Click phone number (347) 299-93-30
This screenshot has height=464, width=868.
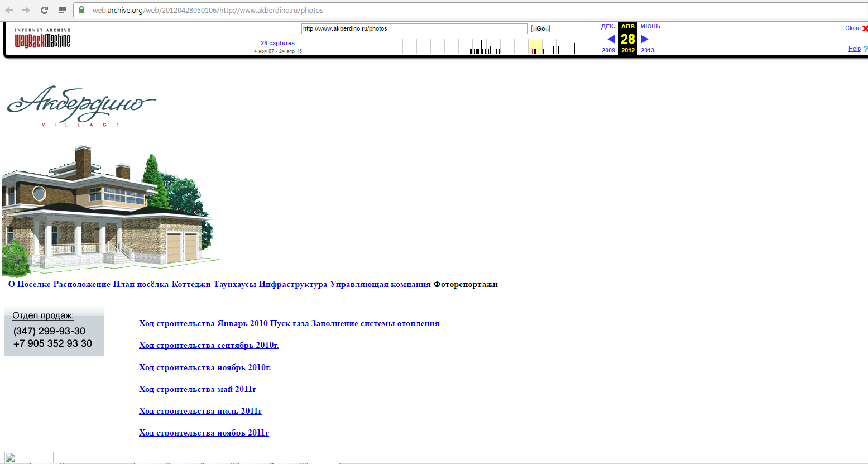pyautogui.click(x=49, y=331)
